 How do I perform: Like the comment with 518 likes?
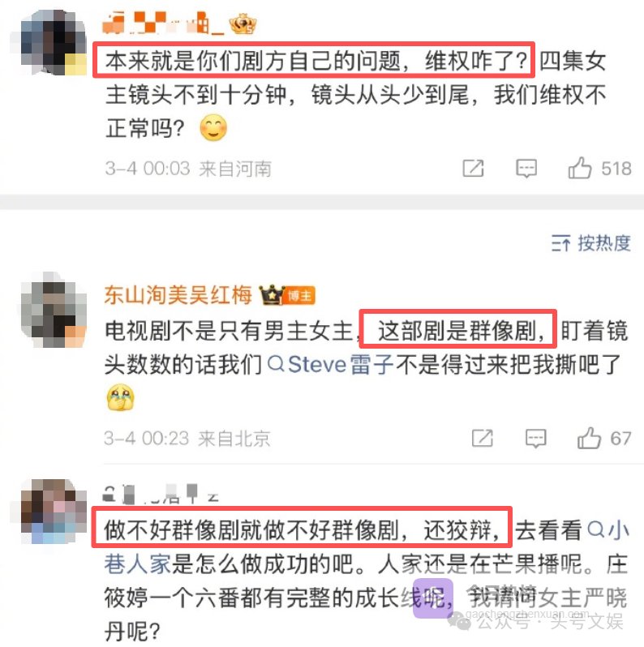pyautogui.click(x=580, y=168)
